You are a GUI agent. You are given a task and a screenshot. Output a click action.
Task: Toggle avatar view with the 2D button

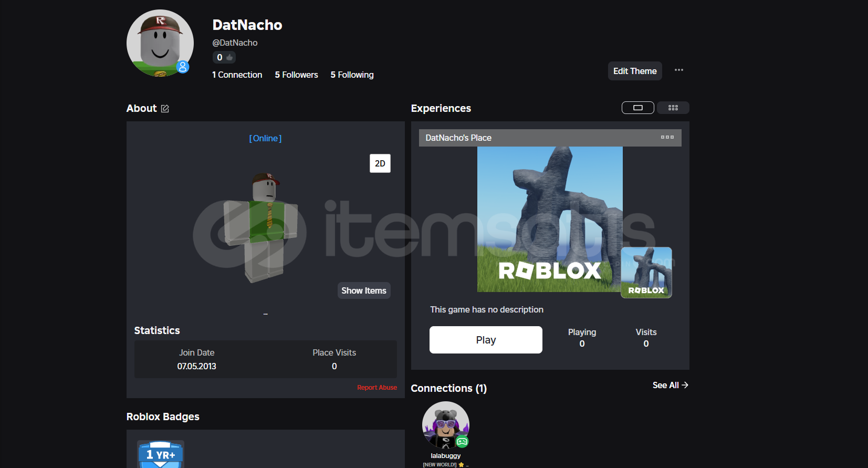pos(380,163)
